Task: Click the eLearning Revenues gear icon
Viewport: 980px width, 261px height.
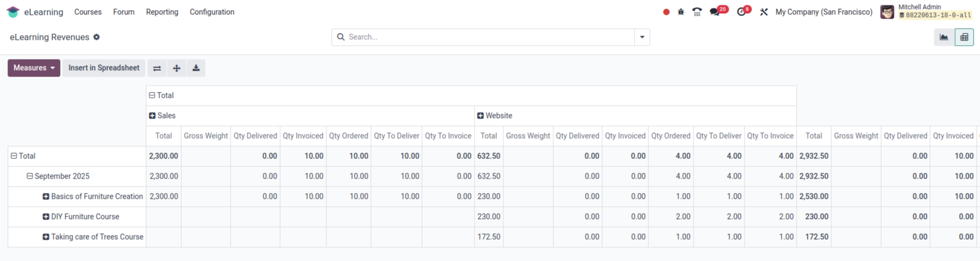Action: point(96,37)
